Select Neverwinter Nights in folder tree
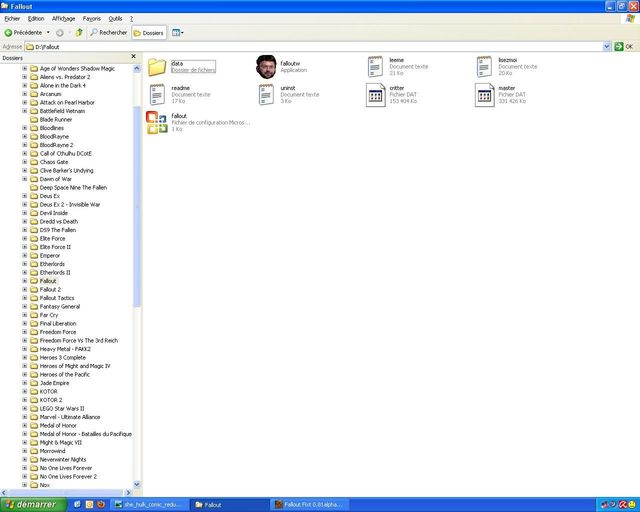 pyautogui.click(x=63, y=459)
